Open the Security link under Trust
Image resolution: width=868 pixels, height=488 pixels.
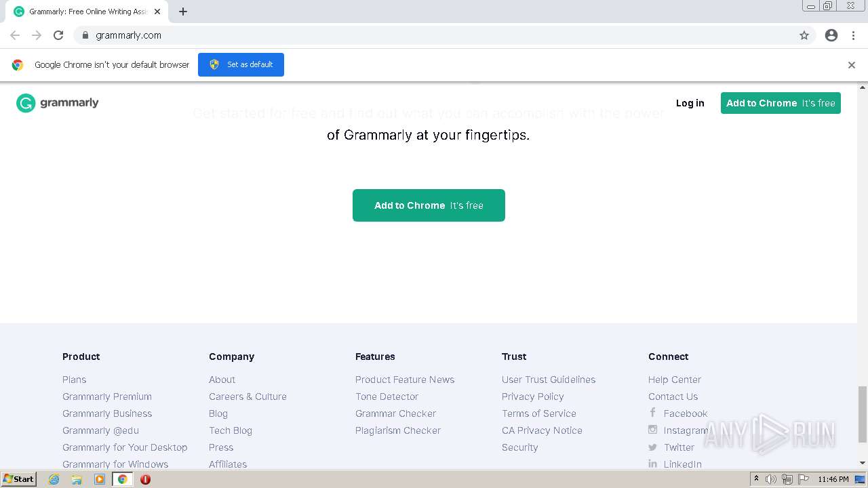520,447
